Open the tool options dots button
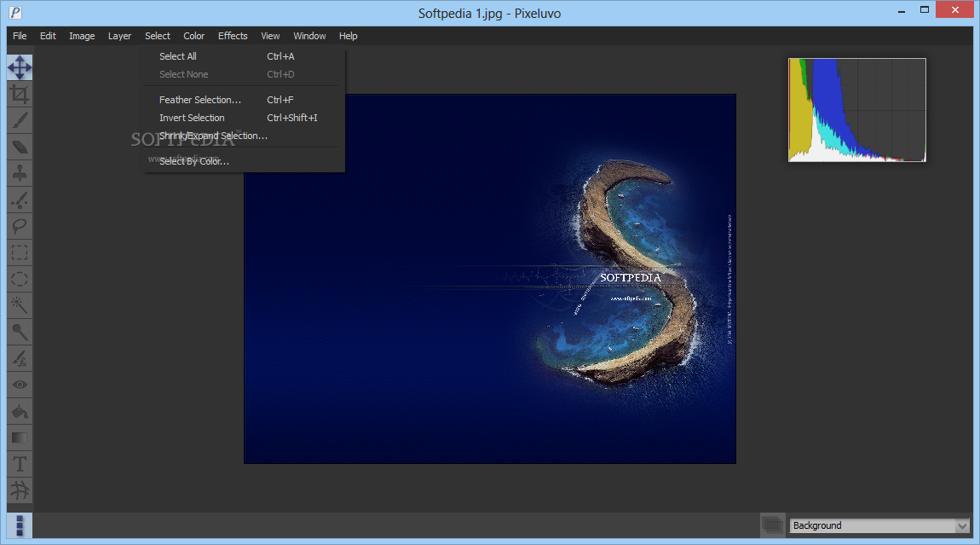This screenshot has width=980, height=545. (x=20, y=525)
